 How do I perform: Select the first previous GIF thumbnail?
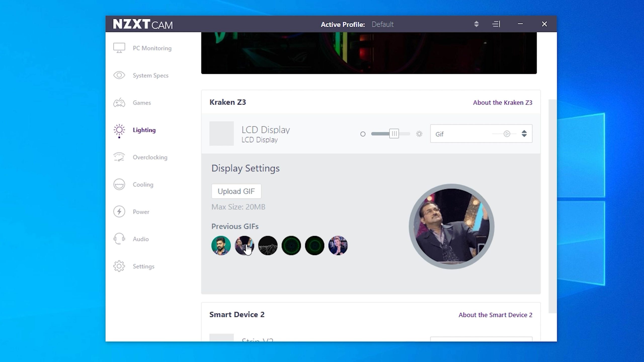[x=221, y=245]
